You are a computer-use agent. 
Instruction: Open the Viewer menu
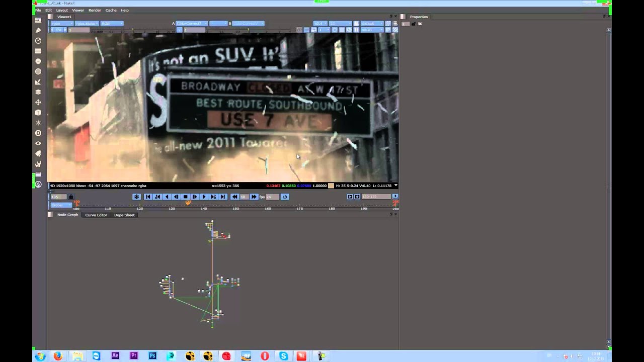[x=78, y=10]
